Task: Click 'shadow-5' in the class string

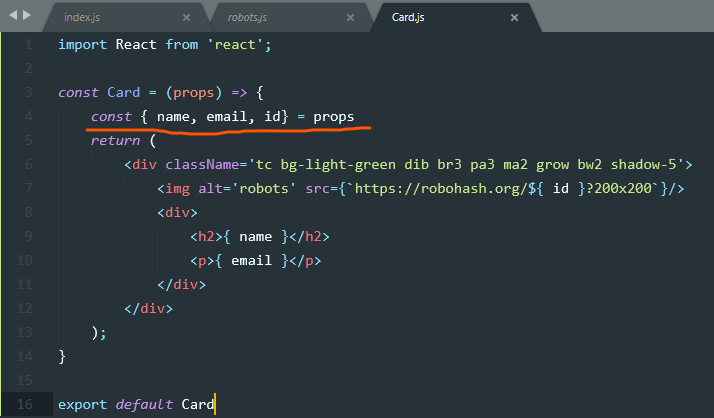Action: pos(643,164)
